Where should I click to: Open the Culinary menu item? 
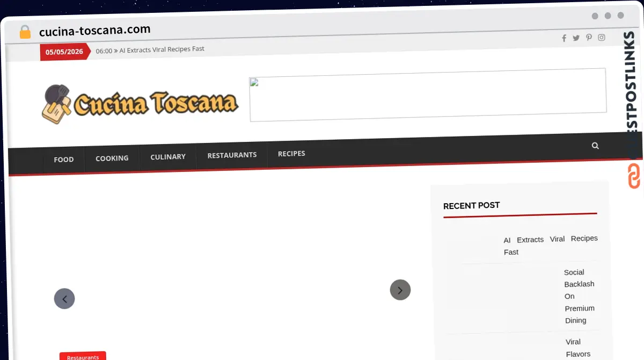coord(168,156)
